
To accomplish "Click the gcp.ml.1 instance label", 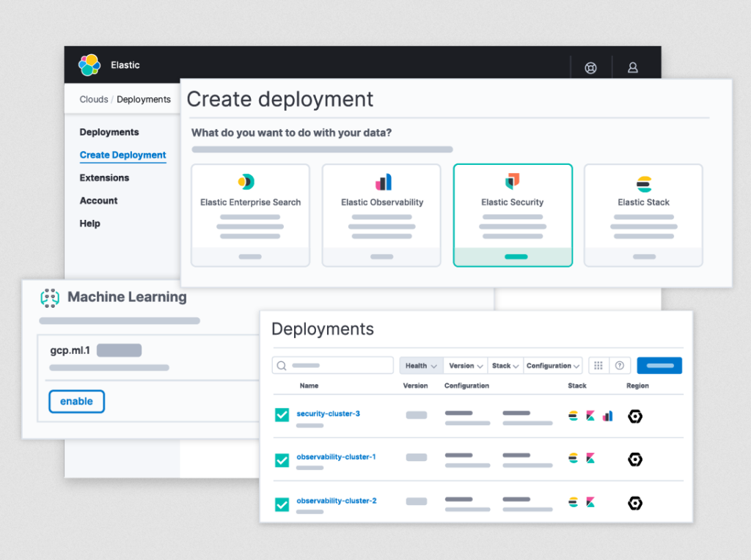I will [x=70, y=350].
